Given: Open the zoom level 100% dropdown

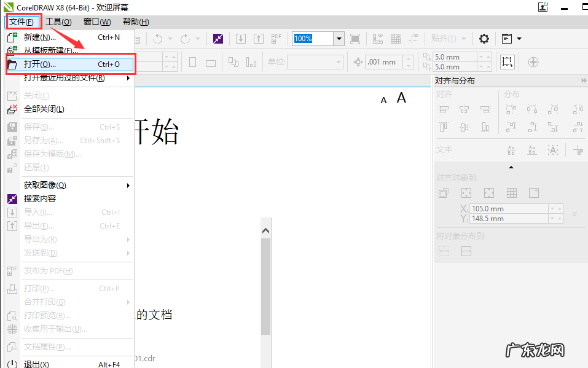Looking at the screenshot, I should pyautogui.click(x=339, y=38).
